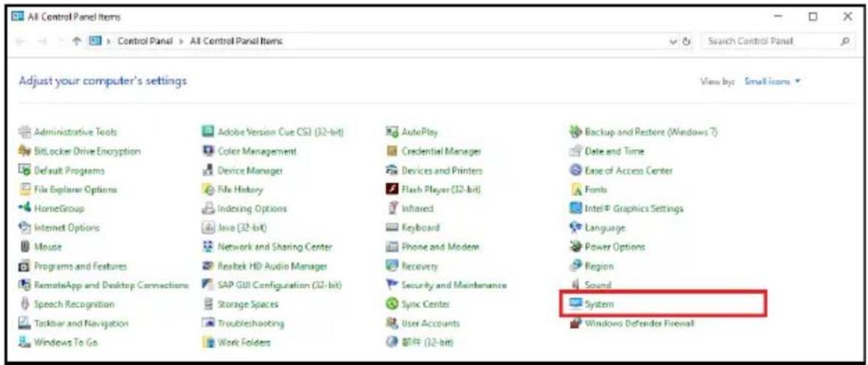Open Taskbar and Navigation icon
Viewport: 868px width, 365px height.
24,323
